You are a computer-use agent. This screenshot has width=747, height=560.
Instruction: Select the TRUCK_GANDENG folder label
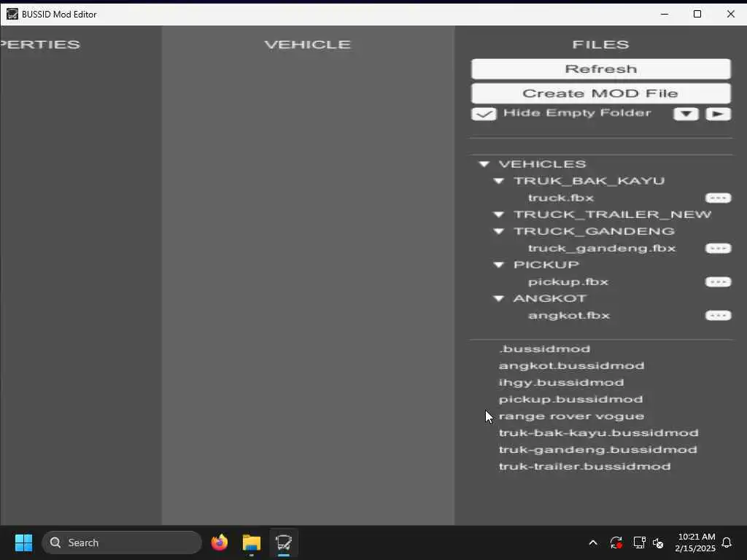click(x=594, y=231)
